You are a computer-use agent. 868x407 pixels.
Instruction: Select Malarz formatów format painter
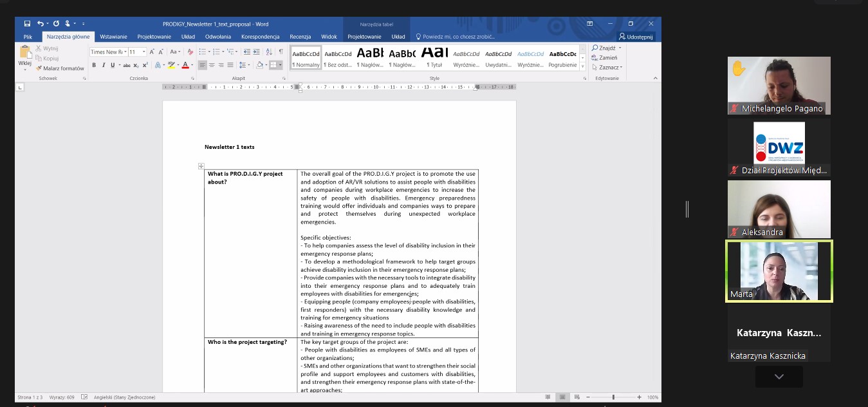[x=60, y=68]
